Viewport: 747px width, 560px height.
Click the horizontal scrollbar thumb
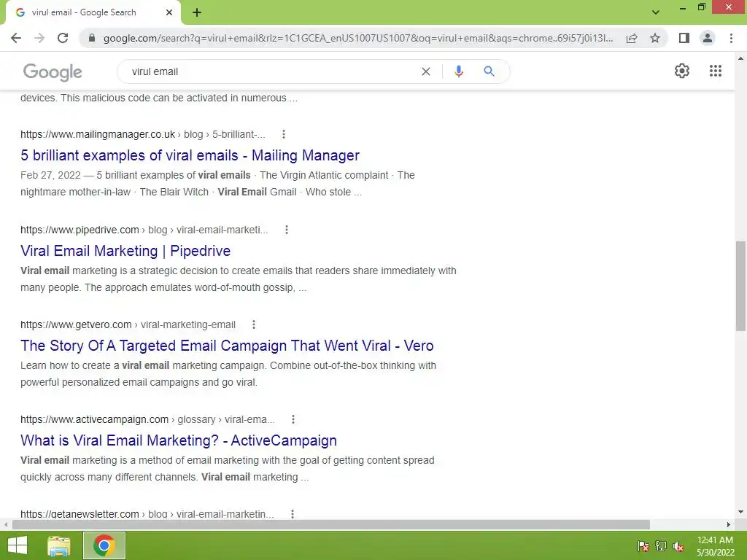pyautogui.click(x=330, y=524)
